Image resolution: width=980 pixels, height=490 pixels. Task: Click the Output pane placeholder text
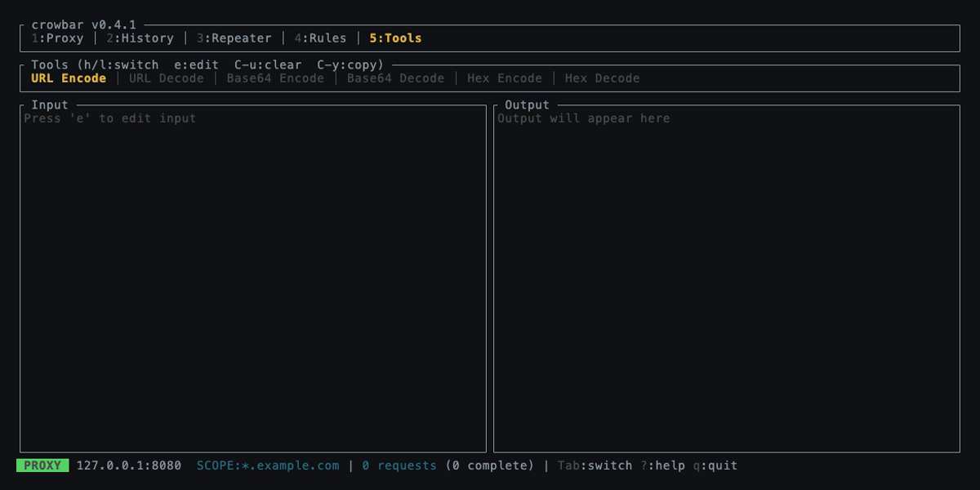584,118
